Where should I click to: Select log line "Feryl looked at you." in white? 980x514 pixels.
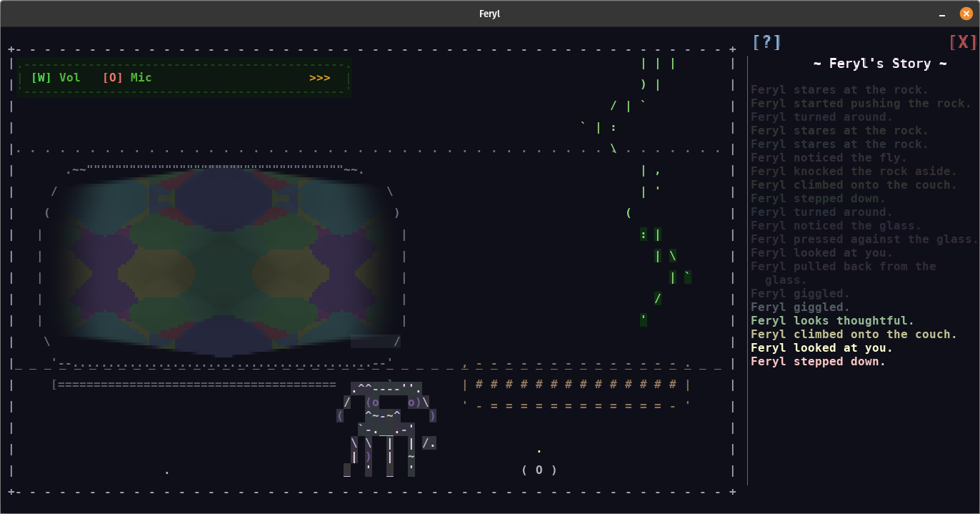(x=821, y=348)
